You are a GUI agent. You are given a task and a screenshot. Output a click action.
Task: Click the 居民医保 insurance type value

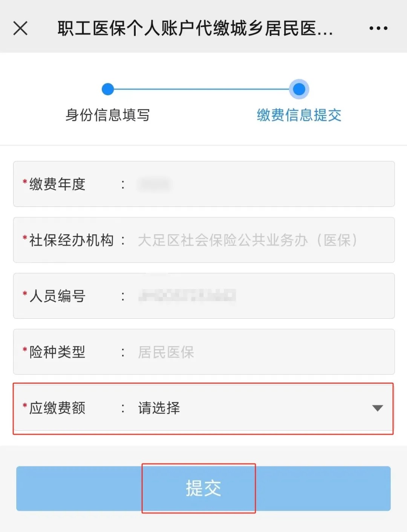click(x=166, y=352)
